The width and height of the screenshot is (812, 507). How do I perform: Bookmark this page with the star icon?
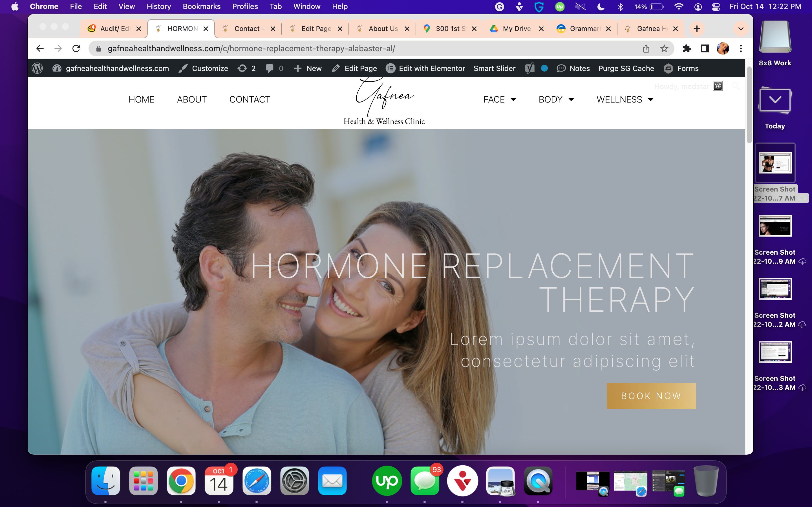664,49
